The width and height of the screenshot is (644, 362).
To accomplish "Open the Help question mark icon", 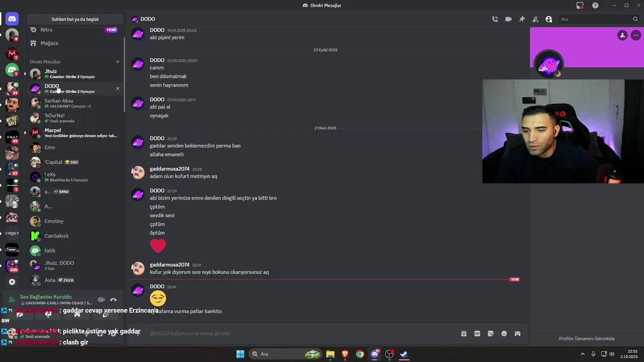I will click(x=595, y=6).
